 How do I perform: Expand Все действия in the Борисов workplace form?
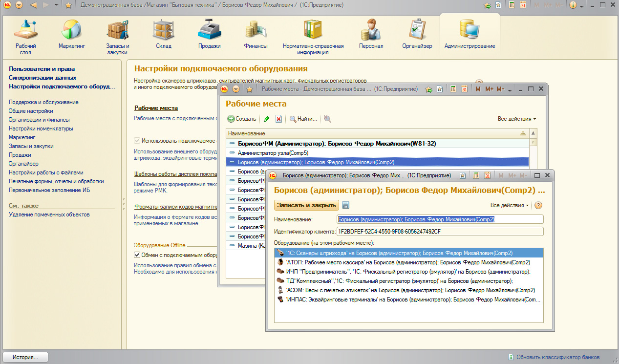(x=510, y=205)
